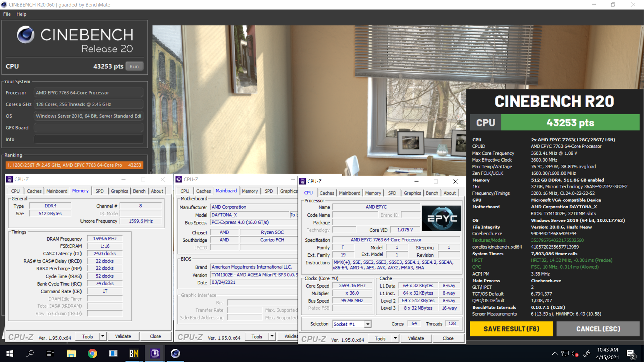Open Cinebench Help menu

(21, 14)
